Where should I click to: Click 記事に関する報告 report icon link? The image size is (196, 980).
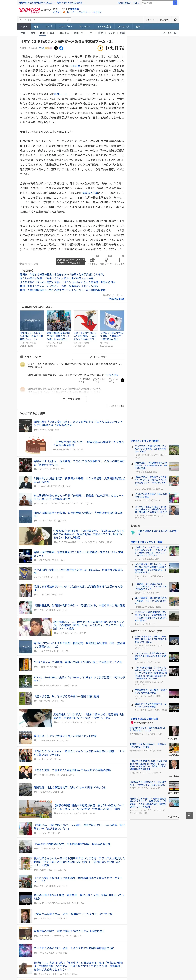pyautogui.click(x=29, y=264)
